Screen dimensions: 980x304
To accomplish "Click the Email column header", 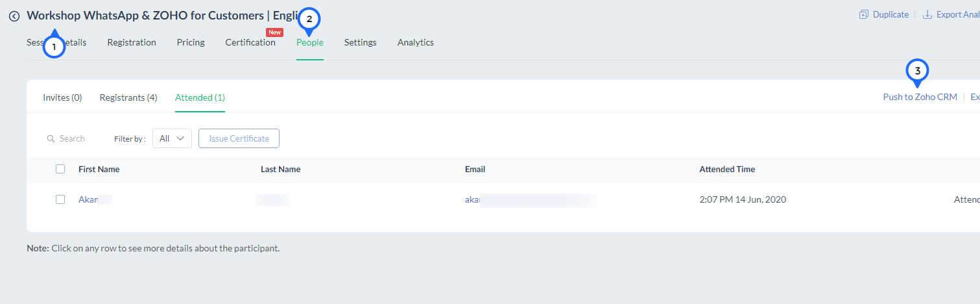I will pyautogui.click(x=475, y=169).
